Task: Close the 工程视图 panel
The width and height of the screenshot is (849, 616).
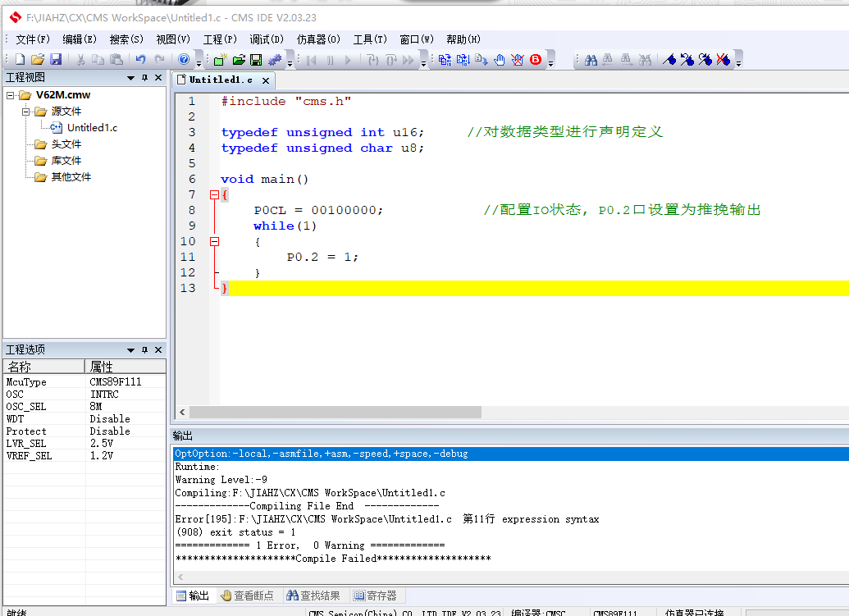Action: pos(158,78)
